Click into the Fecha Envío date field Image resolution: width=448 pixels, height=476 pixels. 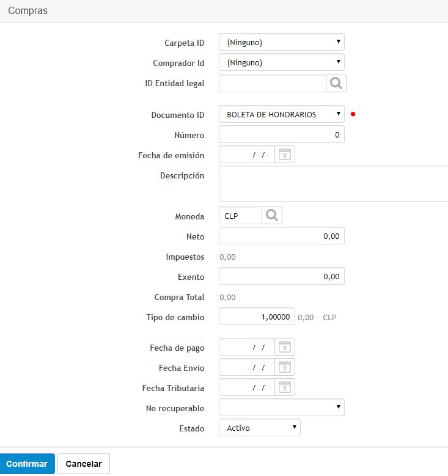(x=247, y=367)
